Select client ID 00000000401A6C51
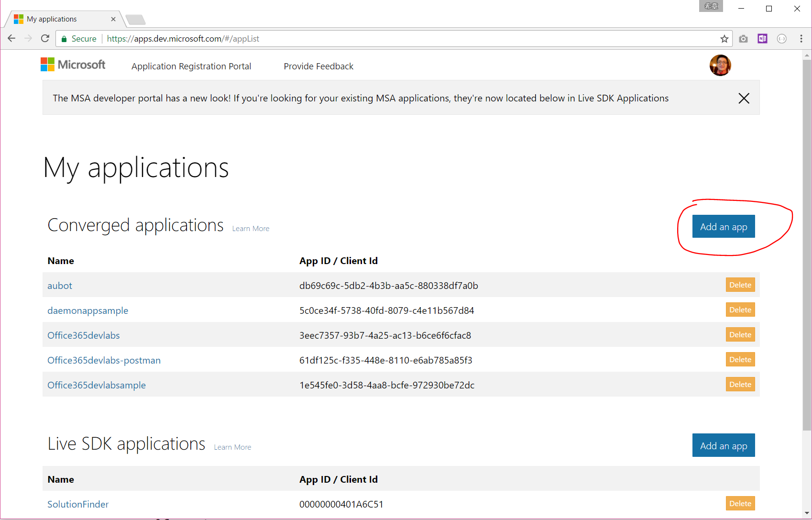The width and height of the screenshot is (812, 520). (x=341, y=504)
